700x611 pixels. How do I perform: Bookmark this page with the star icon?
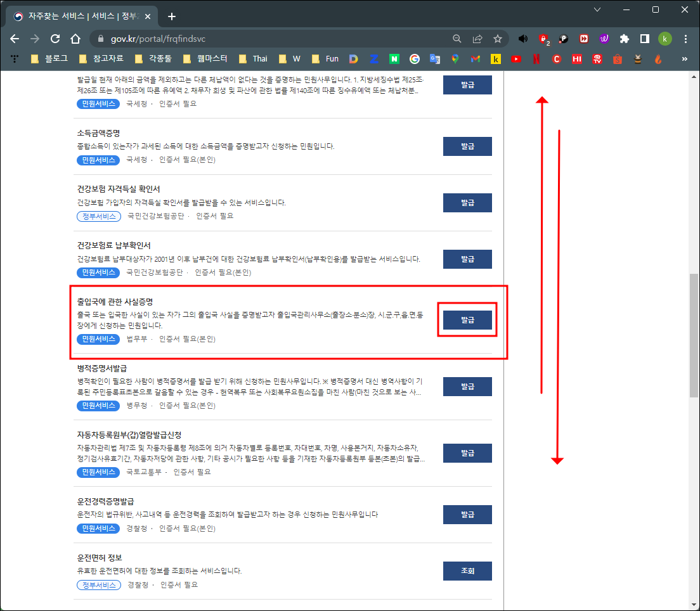[x=498, y=39]
